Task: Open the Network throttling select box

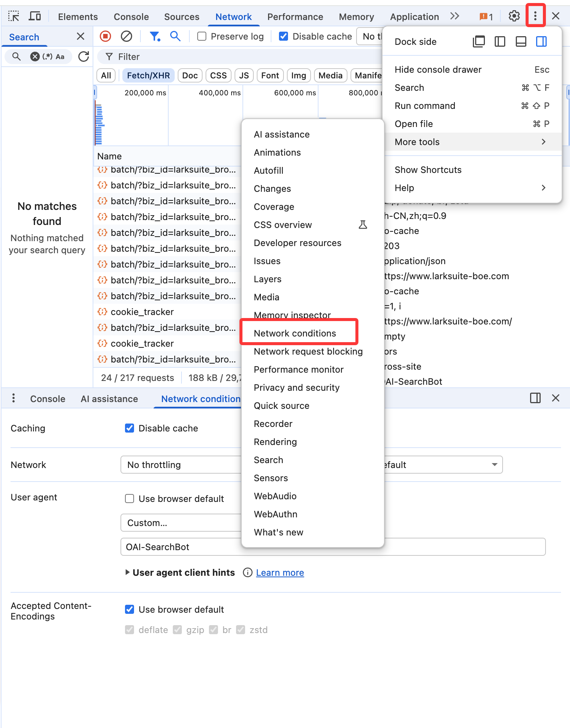Action: [x=181, y=465]
